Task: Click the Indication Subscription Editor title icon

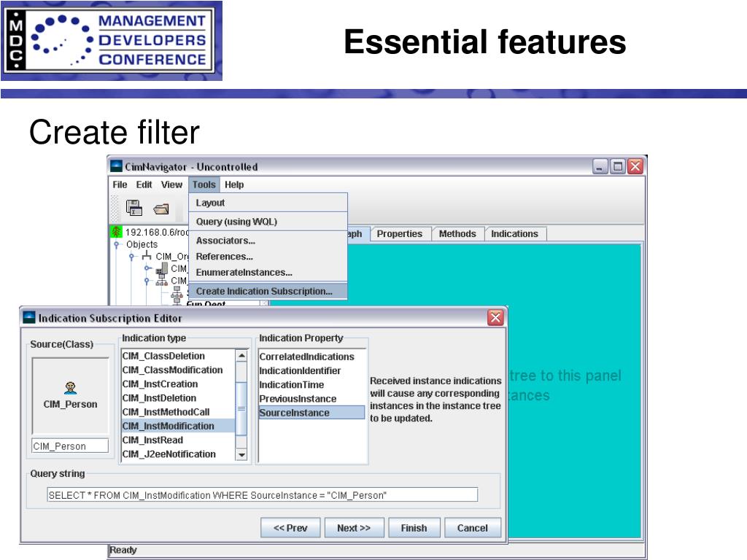Action: (x=29, y=318)
